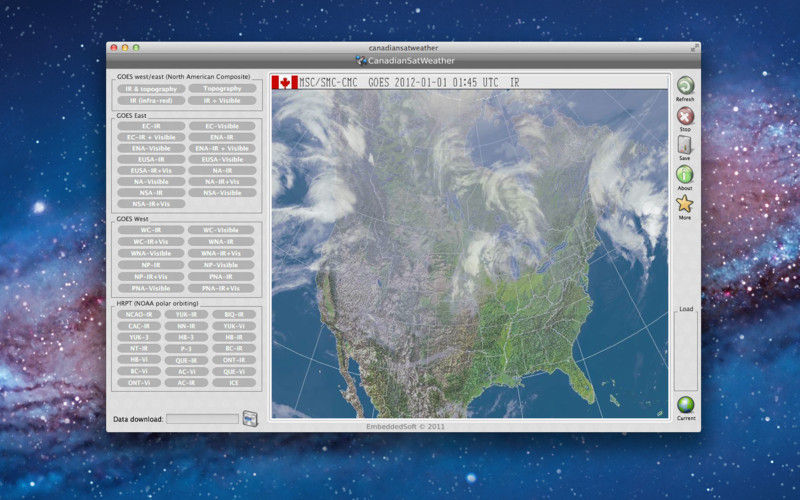The height and width of the screenshot is (500, 800).
Task: Select the QUE-IR button
Action: pos(186,360)
